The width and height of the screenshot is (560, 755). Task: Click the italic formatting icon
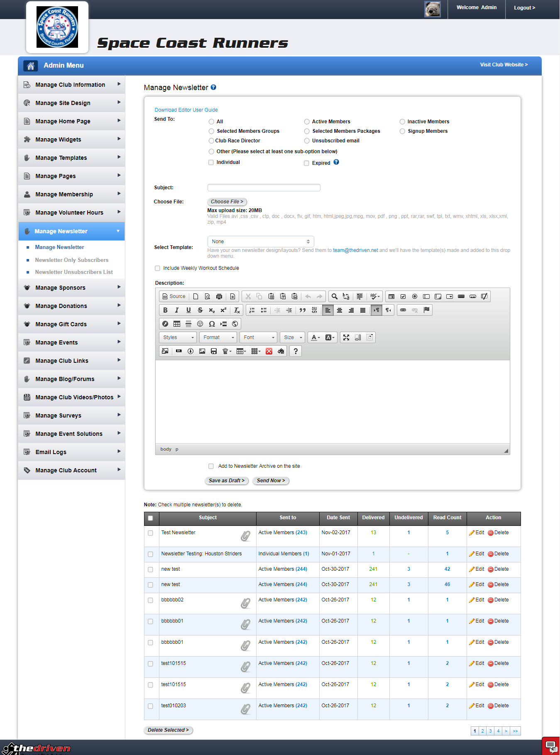click(177, 310)
